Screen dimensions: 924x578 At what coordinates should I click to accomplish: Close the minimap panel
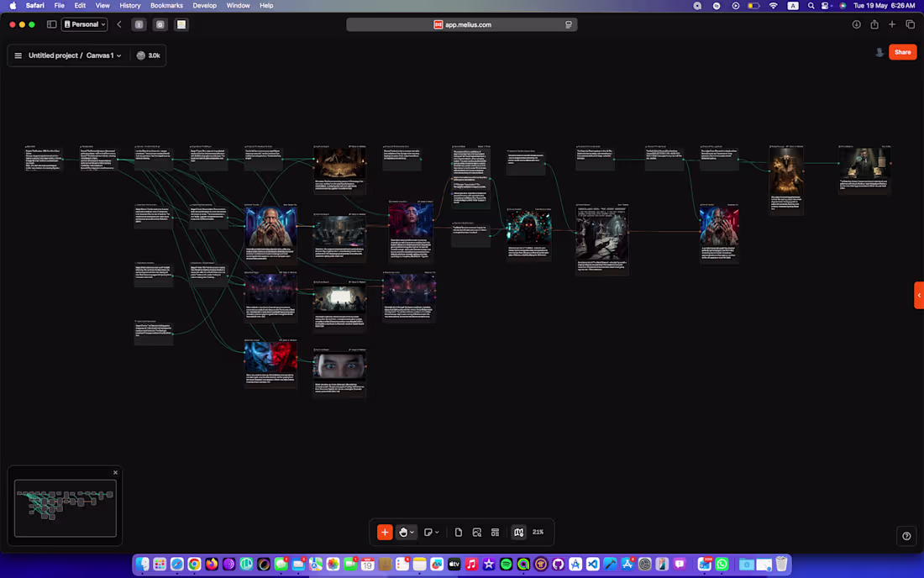click(x=116, y=472)
